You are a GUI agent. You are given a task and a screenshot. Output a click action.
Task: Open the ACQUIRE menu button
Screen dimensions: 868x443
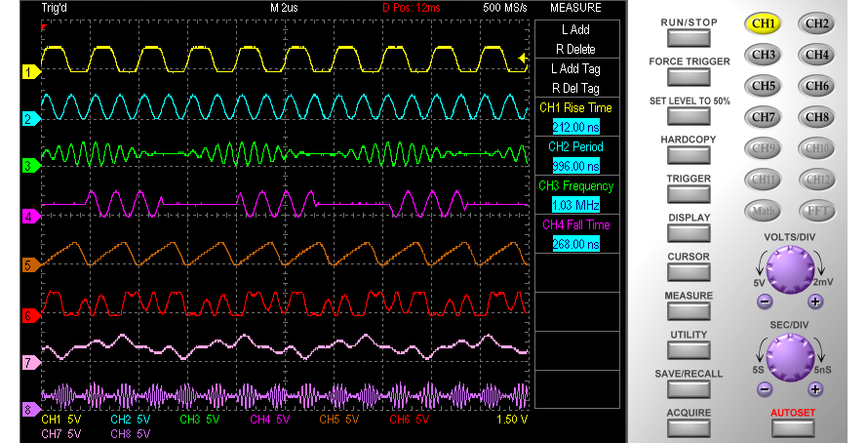click(x=689, y=428)
